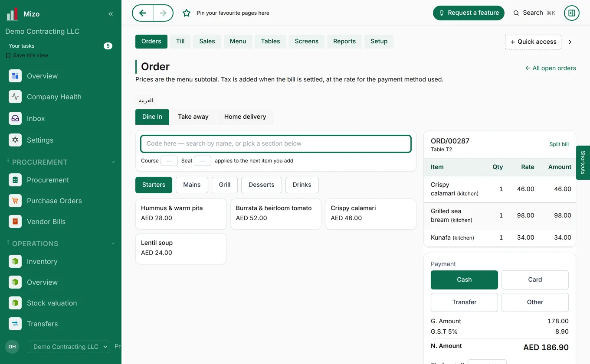590x364 pixels.
Task: Open Inventory cube icon
Action: pos(15,261)
